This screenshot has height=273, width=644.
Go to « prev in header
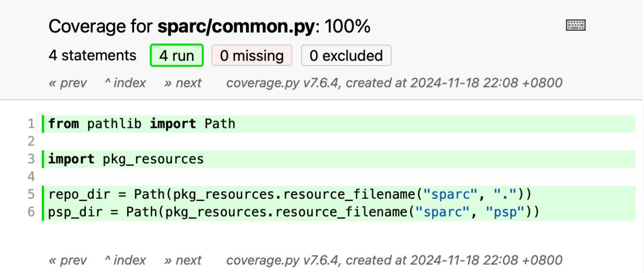[68, 83]
